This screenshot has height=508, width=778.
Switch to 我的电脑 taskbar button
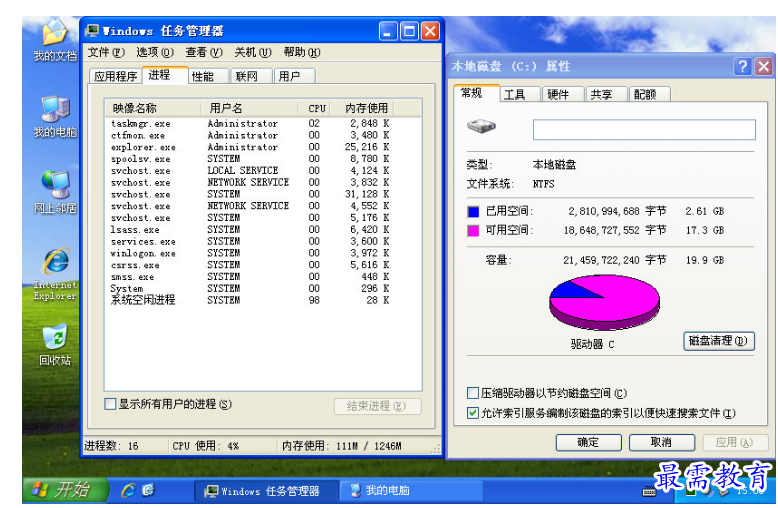click(411, 491)
